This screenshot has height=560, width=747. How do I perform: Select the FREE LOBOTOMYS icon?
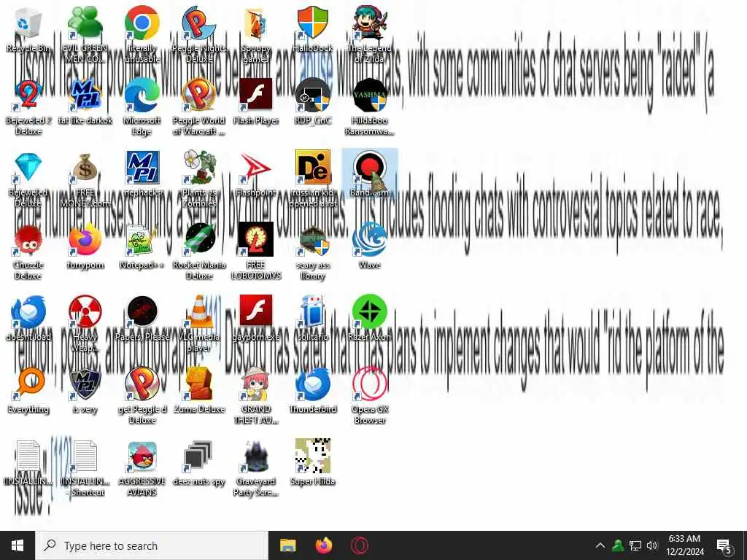coord(256,240)
